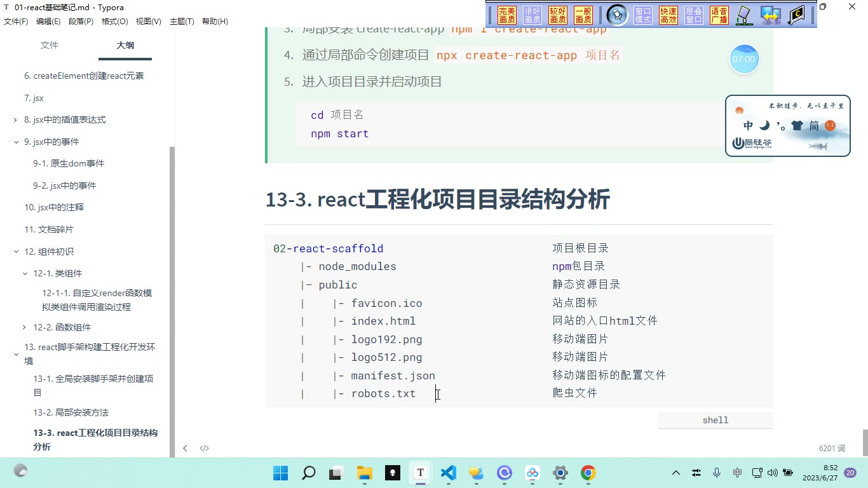This screenshot has width=868, height=488.
Task: Open the 格式(O) menu
Action: 115,21
